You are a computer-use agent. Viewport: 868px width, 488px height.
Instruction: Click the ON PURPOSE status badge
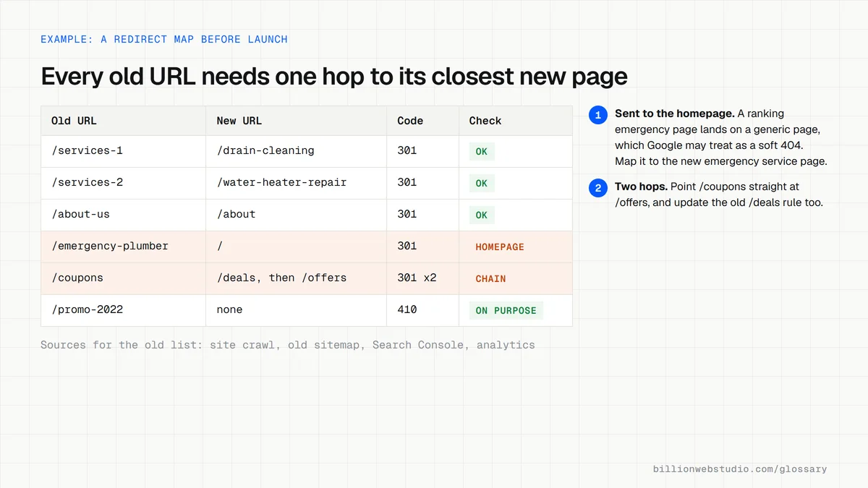(506, 311)
